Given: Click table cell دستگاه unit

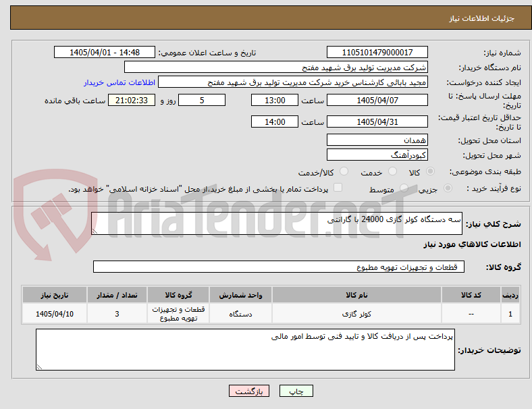Looking at the screenshot, I should 240,314.
